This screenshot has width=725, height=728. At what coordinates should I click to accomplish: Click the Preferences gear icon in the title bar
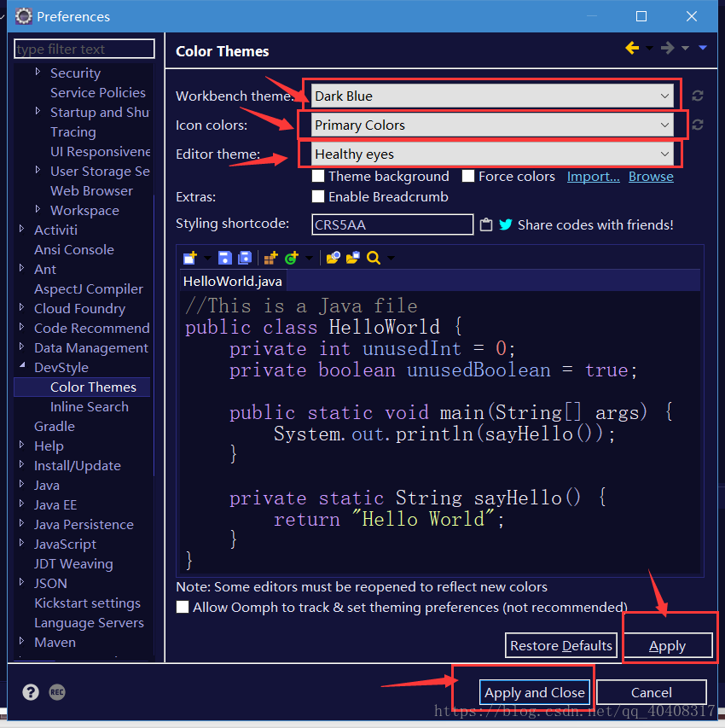[23, 17]
